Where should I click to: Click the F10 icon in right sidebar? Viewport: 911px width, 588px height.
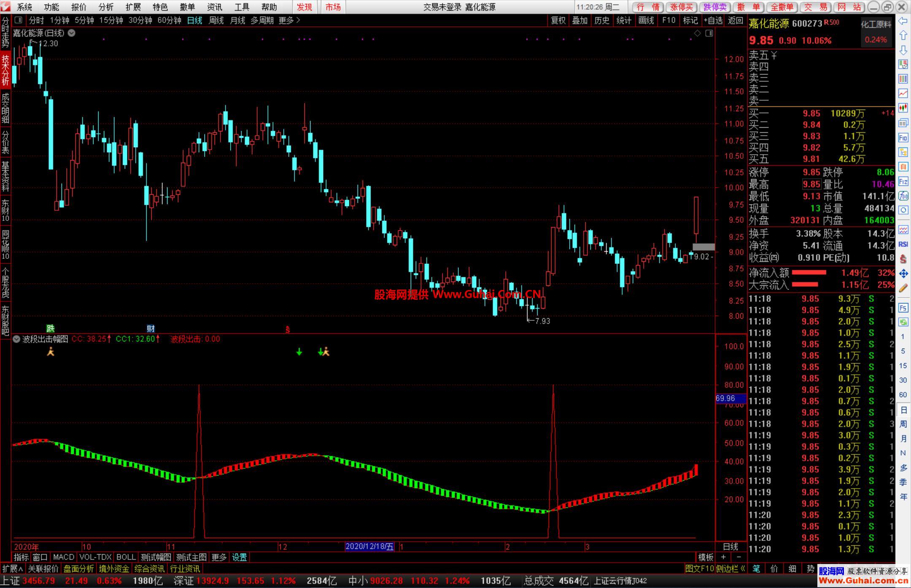[903, 137]
